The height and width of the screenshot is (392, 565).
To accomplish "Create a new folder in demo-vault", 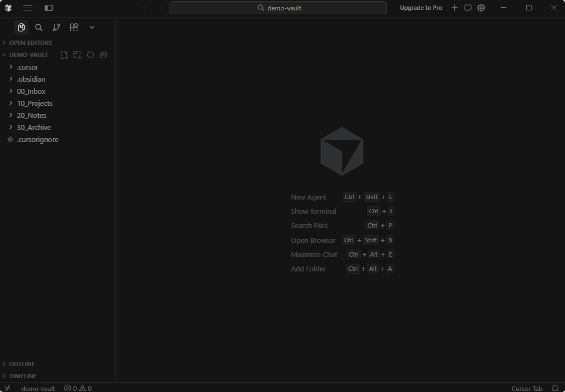I will pos(77,55).
